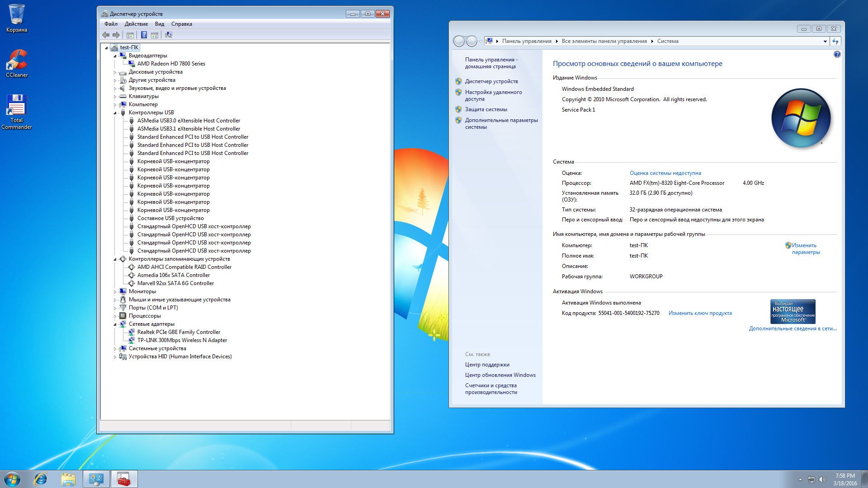Select the Составное USB устройство entry
This screenshot has height=488, width=868.
click(170, 218)
